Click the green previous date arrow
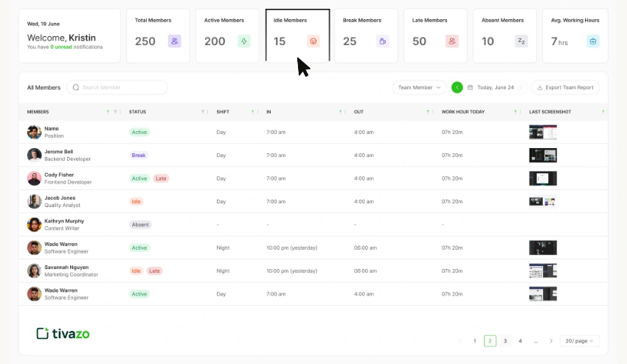The height and width of the screenshot is (364, 627). [x=457, y=87]
